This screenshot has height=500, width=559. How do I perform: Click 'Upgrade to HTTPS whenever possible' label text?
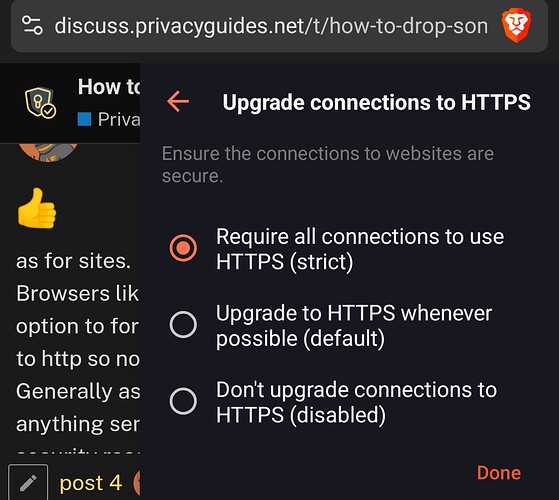tap(354, 325)
